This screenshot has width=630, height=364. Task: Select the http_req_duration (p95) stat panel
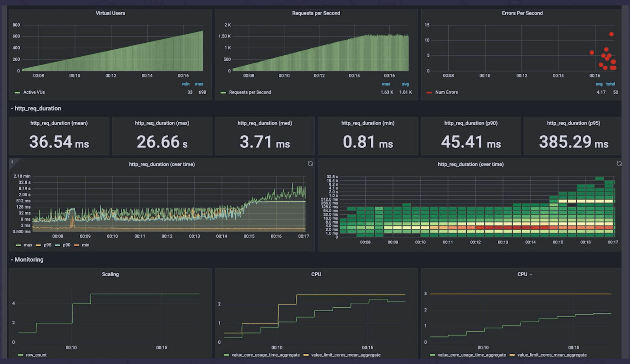572,136
